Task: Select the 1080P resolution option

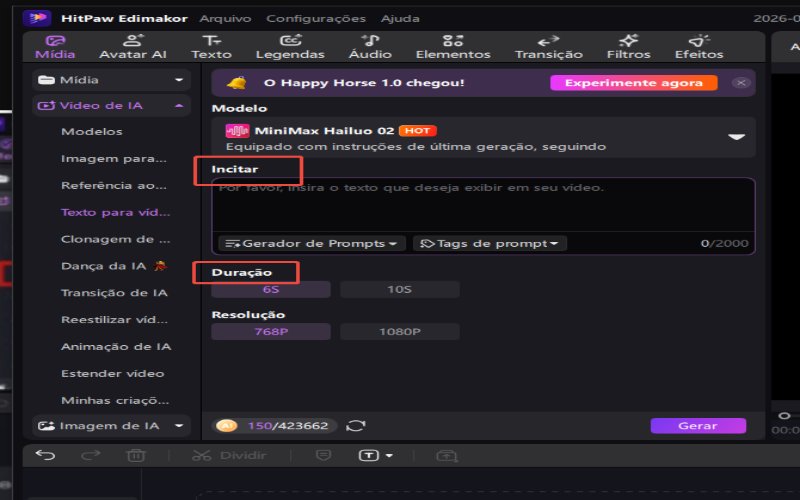Action: (399, 332)
